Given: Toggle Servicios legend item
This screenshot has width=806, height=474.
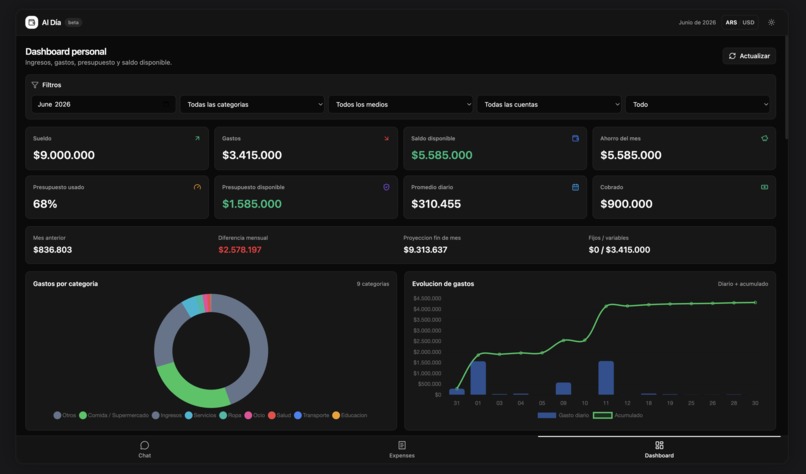Looking at the screenshot, I should pos(200,415).
